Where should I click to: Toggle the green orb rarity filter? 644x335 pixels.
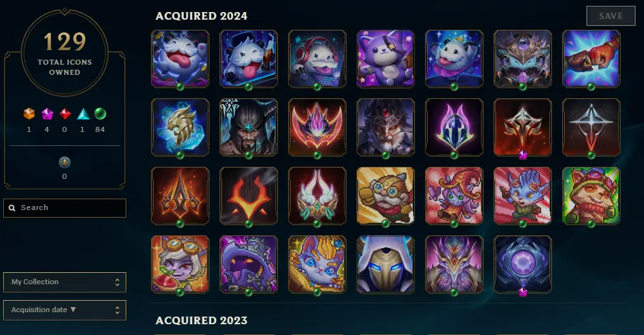coord(100,114)
